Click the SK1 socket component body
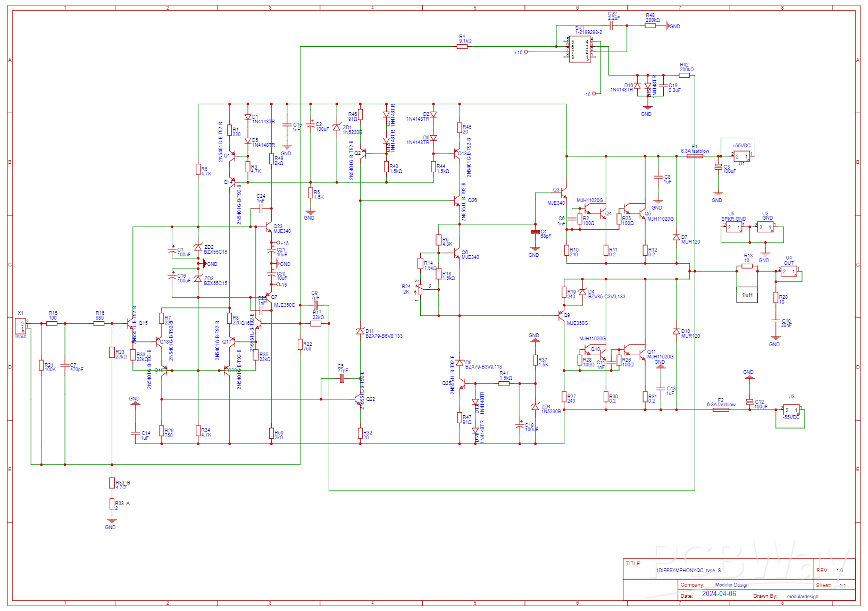The width and height of the screenshot is (868, 611). pos(580,49)
